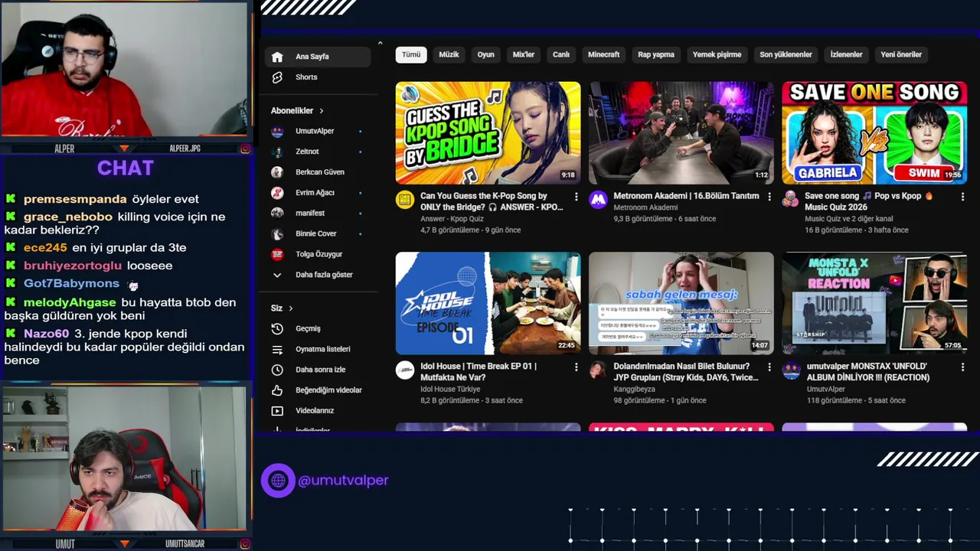Open options menu for Metronom Akademi video
This screenshot has width=980, height=551.
point(769,197)
